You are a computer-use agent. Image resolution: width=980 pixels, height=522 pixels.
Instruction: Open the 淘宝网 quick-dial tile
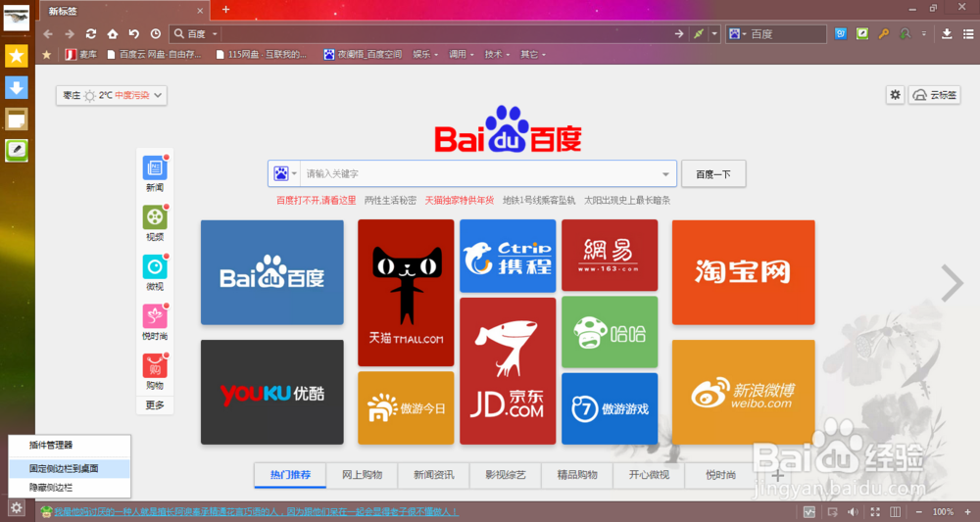coord(743,272)
